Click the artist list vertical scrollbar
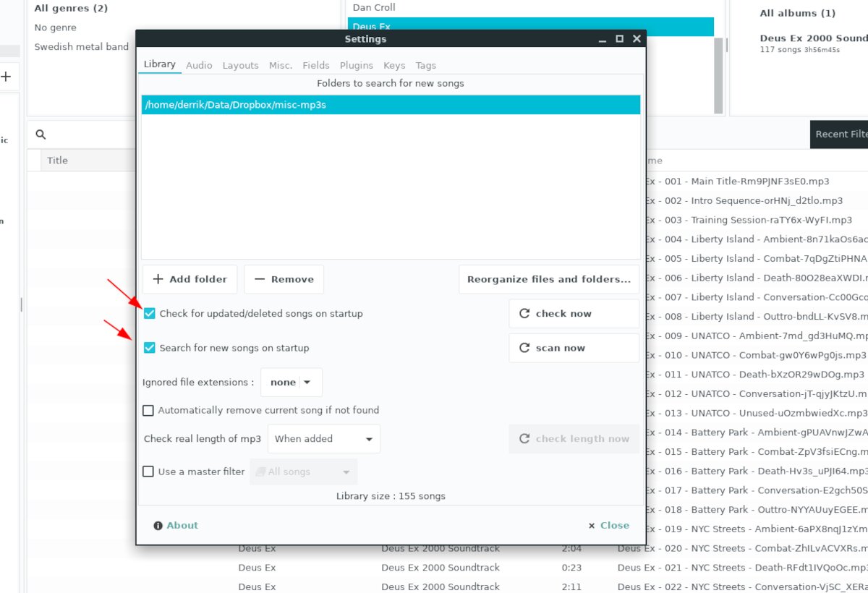Image resolution: width=868 pixels, height=593 pixels. 718,72
